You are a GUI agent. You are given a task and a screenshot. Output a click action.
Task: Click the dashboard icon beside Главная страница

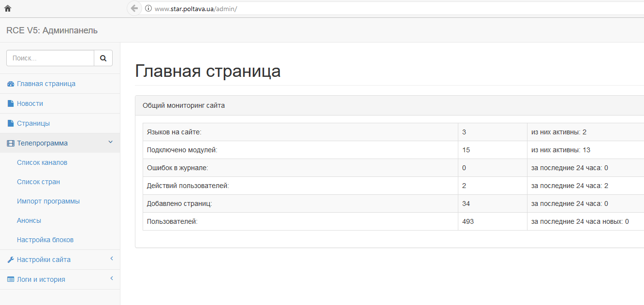point(11,84)
